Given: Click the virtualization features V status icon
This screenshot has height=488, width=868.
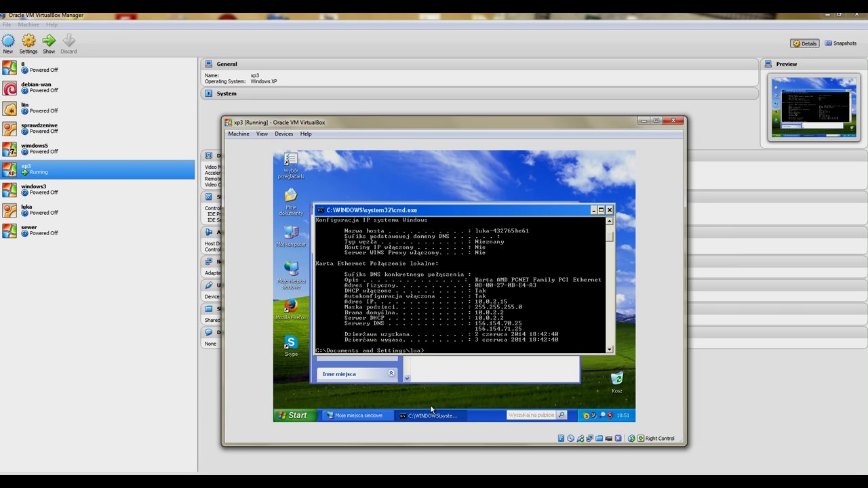Looking at the screenshot, I should pyautogui.click(x=618, y=438).
